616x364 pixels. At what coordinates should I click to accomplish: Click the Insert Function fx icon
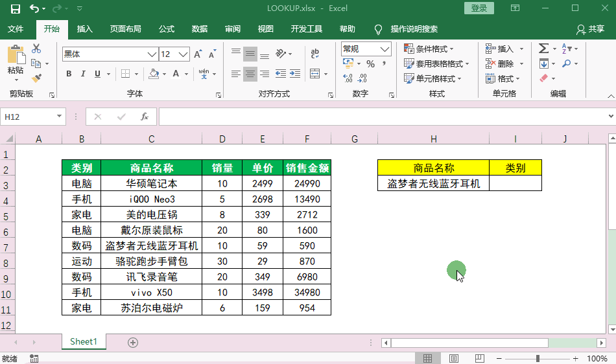145,117
